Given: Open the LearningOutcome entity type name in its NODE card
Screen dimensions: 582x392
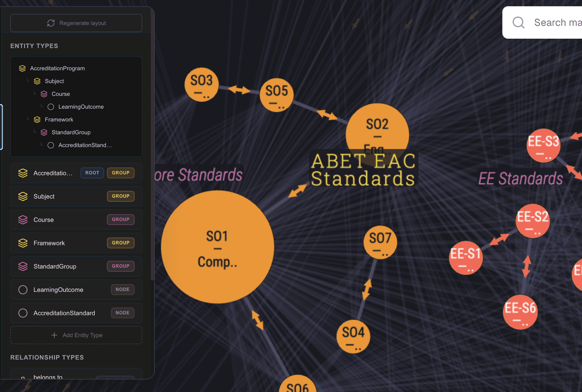Looking at the screenshot, I should click(58, 290).
